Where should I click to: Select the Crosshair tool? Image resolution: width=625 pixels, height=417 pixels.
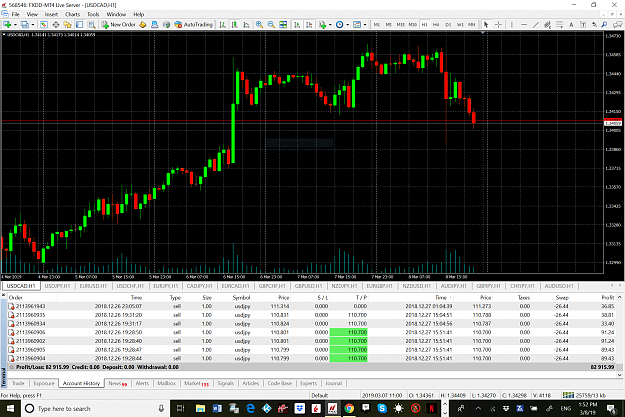point(498,25)
